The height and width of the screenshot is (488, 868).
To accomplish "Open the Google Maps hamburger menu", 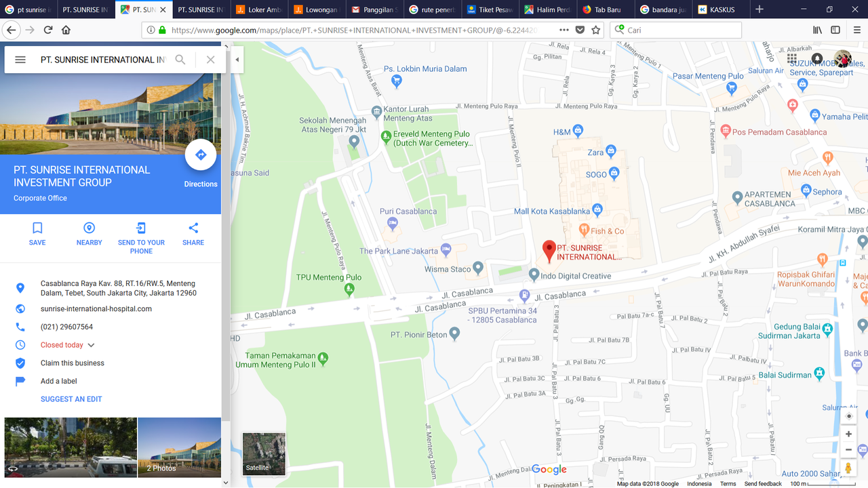I will pyautogui.click(x=20, y=60).
